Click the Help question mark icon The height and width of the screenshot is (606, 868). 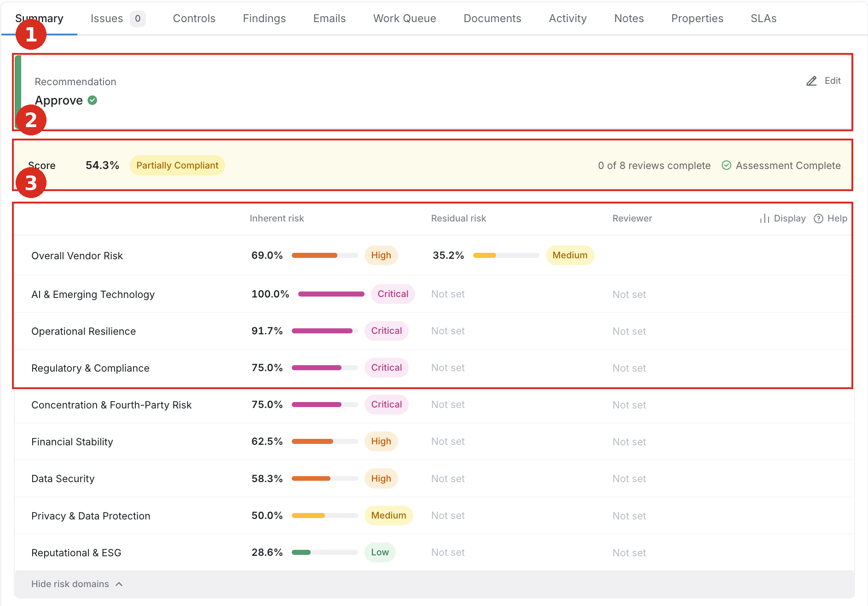point(818,218)
